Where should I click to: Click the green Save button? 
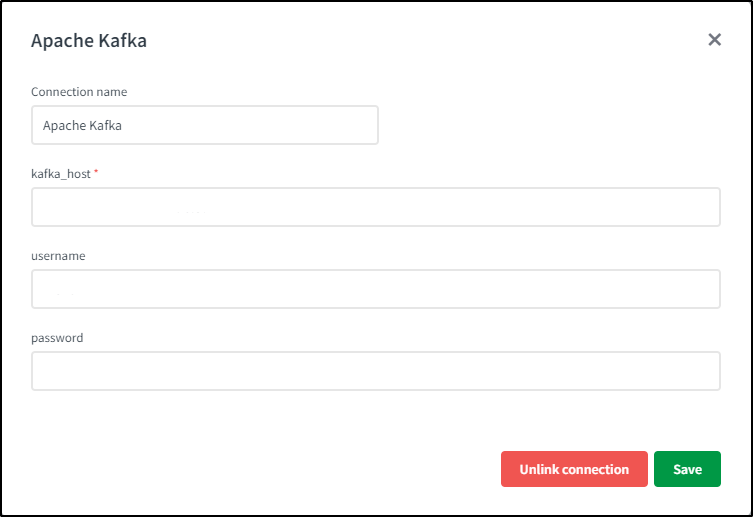pos(687,469)
